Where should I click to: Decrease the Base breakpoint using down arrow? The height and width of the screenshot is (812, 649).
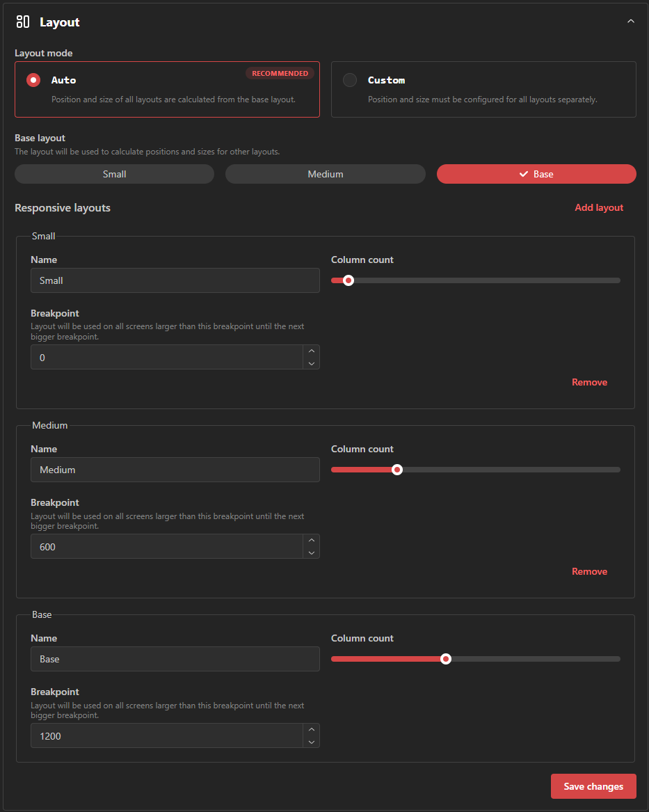312,742
